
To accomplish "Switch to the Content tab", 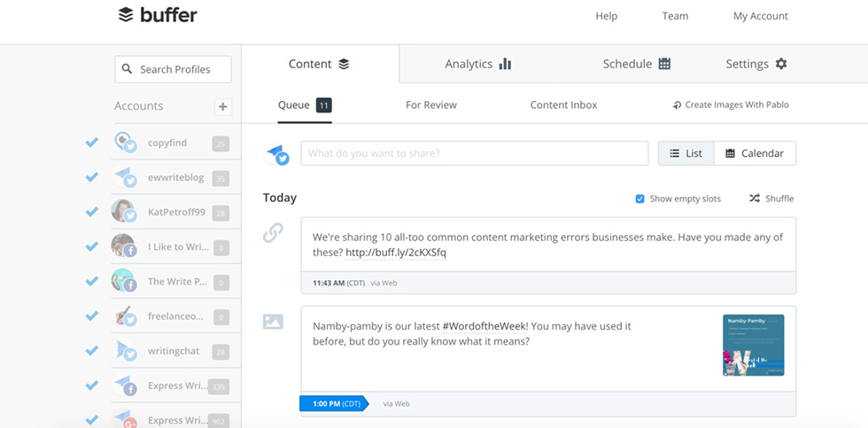I will click(x=320, y=64).
